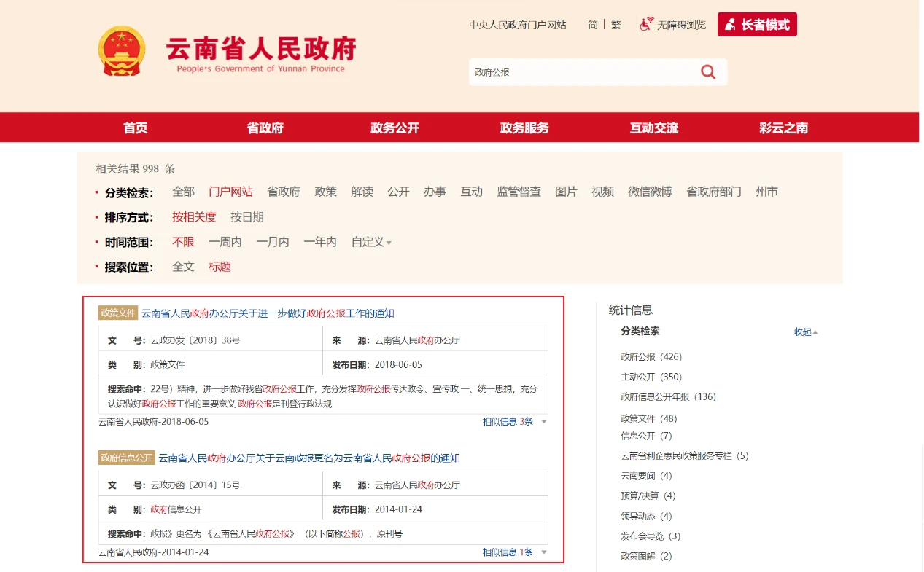Click the accessibility wheelchair icon
This screenshot has width=924, height=572.
coord(646,24)
